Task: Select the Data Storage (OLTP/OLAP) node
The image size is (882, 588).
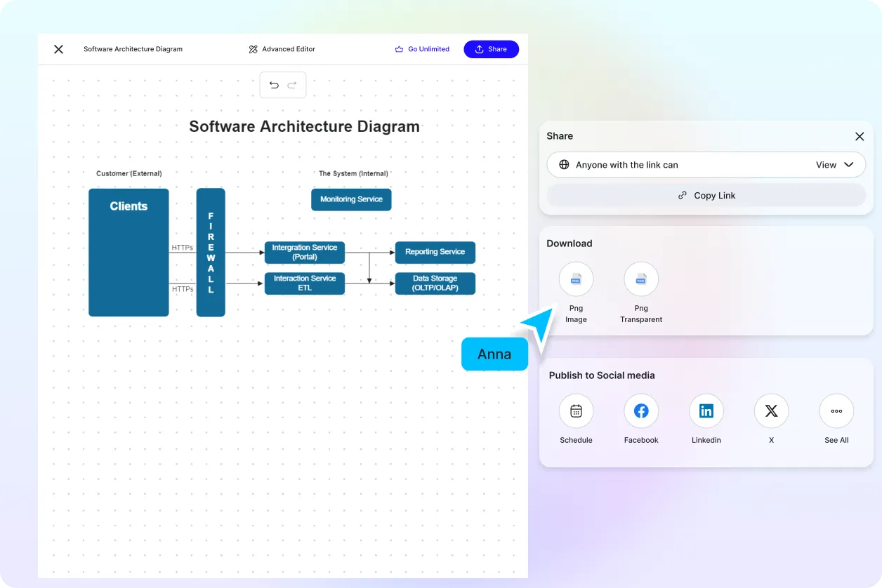Action: click(x=435, y=283)
